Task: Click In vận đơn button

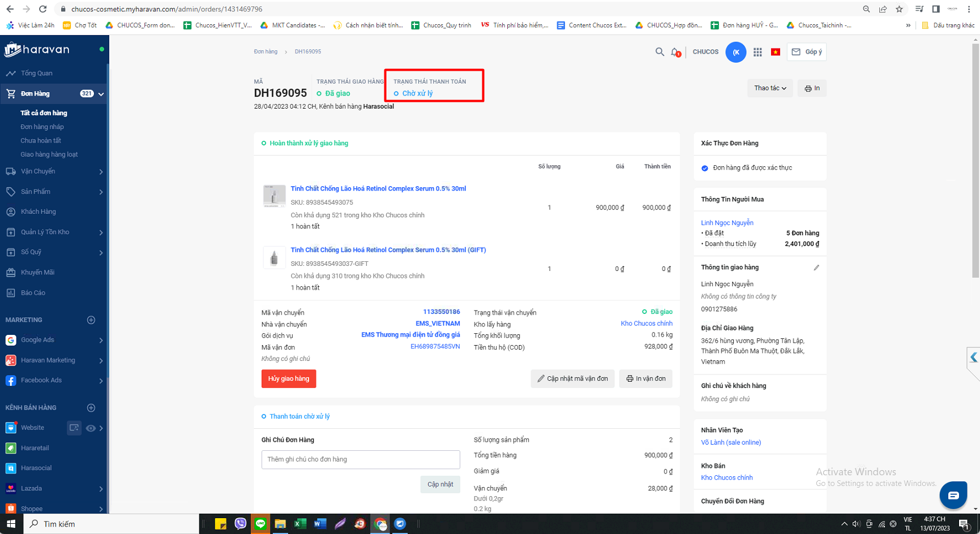Action: pos(646,379)
